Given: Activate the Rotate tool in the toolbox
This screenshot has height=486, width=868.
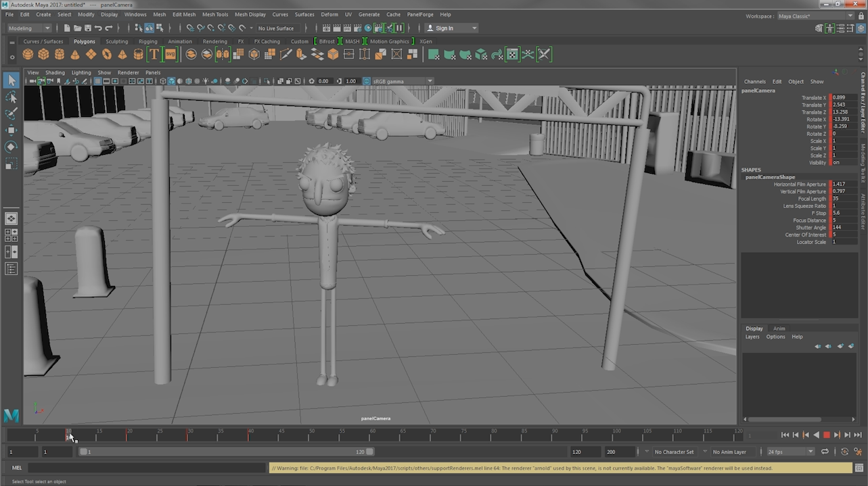Looking at the screenshot, I should 12,147.
